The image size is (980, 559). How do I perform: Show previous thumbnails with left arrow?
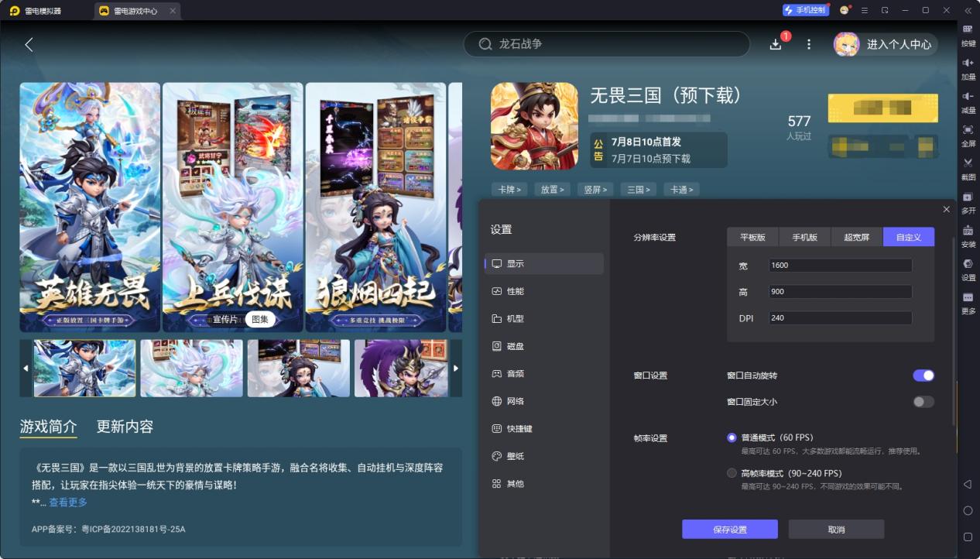pos(26,369)
